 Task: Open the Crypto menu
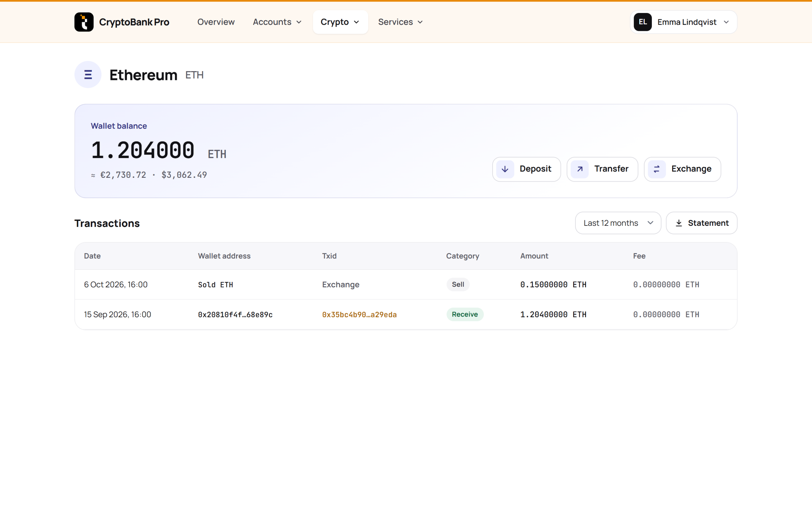pyautogui.click(x=340, y=22)
